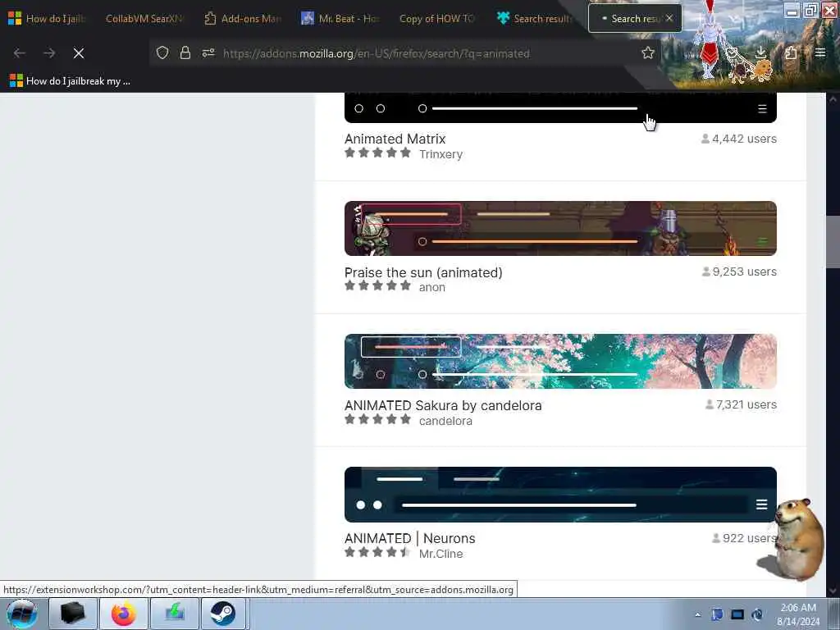Open the Extensions puzzle-piece icon
The width and height of the screenshot is (840, 630).
791,53
